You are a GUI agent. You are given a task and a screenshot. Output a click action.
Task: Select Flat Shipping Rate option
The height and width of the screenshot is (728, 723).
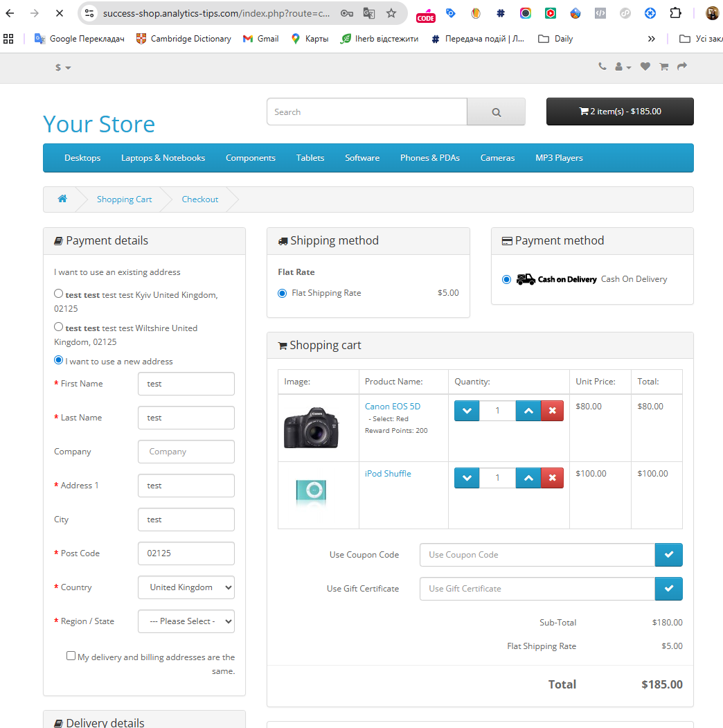tap(282, 294)
